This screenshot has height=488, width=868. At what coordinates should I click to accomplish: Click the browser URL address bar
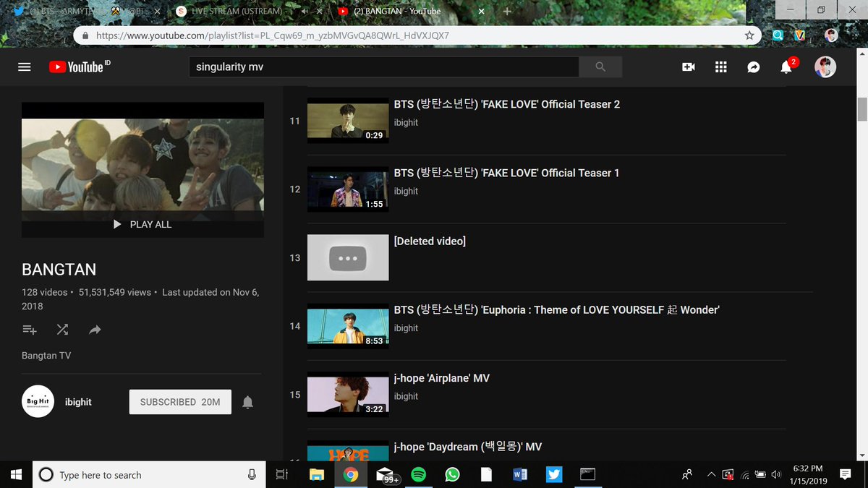pyautogui.click(x=416, y=35)
